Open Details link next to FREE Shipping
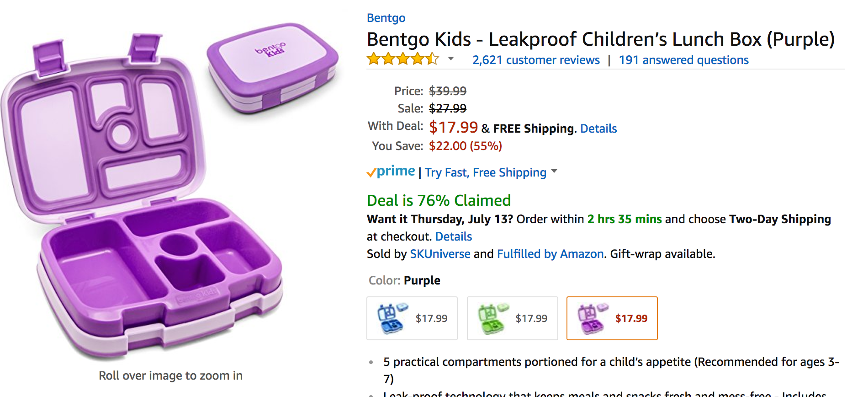Screen dimensions: 868x397 tap(598, 129)
